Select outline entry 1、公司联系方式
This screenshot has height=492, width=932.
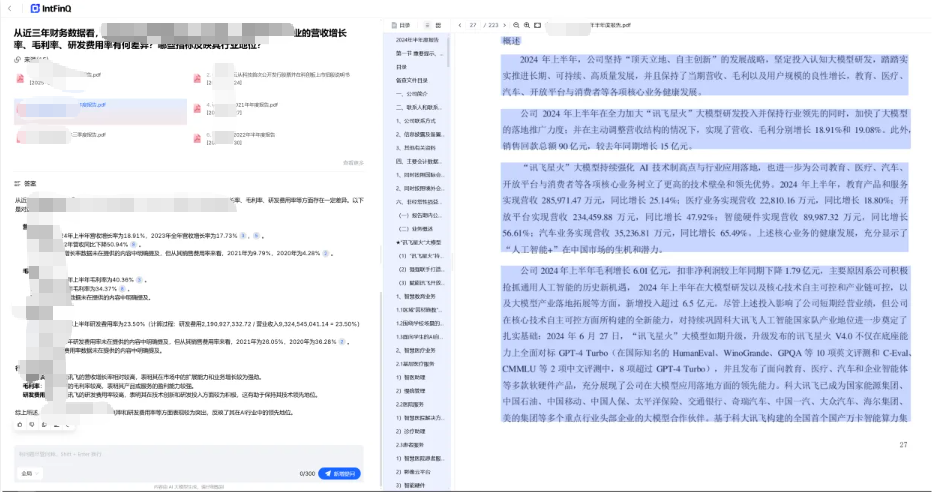coord(416,121)
